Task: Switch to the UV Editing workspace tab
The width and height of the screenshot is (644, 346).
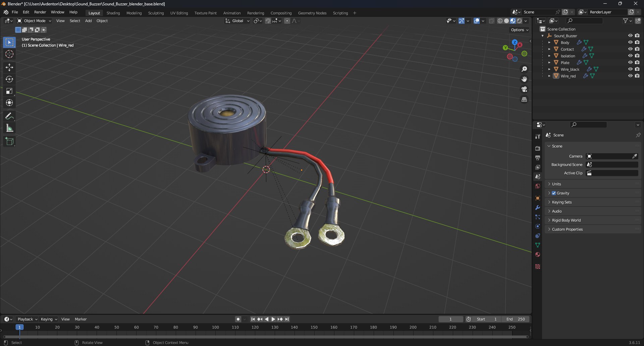Action: [x=179, y=13]
